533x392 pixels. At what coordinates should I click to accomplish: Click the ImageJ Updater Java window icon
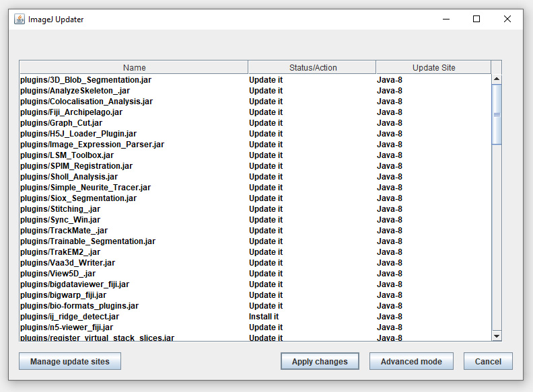tap(20, 19)
